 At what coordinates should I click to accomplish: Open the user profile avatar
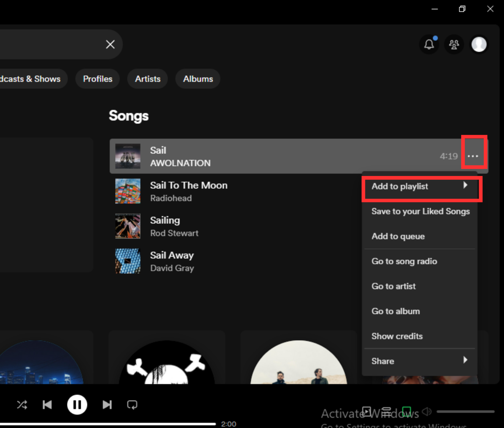tap(479, 44)
